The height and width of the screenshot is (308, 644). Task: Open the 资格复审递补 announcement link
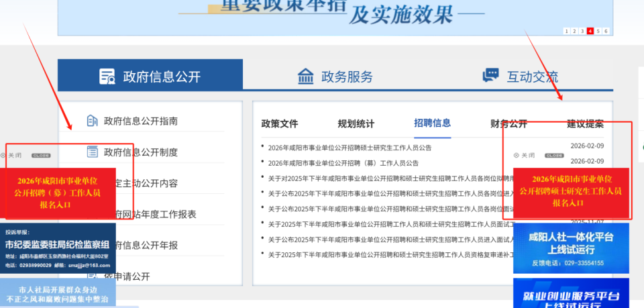click(390, 254)
